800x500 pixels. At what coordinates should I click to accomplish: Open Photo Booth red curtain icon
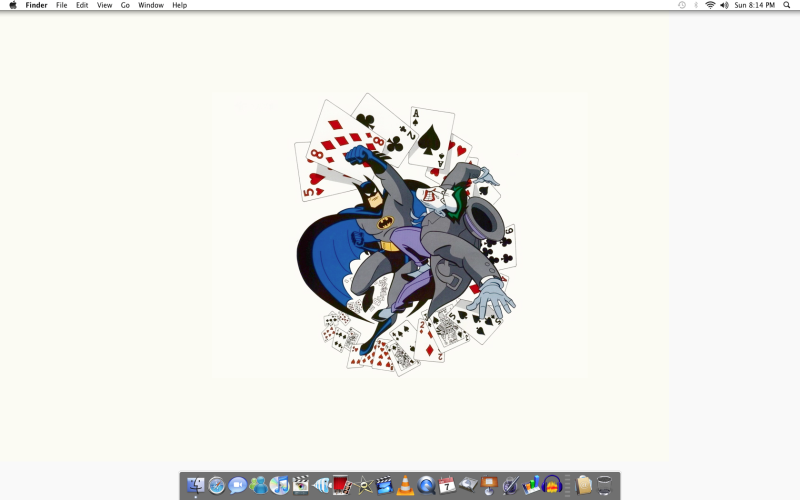pos(342,485)
